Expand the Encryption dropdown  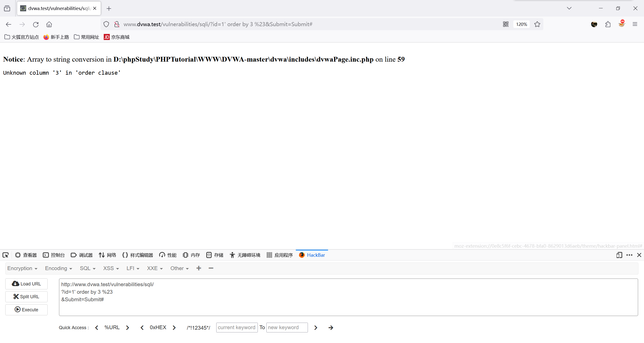coord(22,268)
